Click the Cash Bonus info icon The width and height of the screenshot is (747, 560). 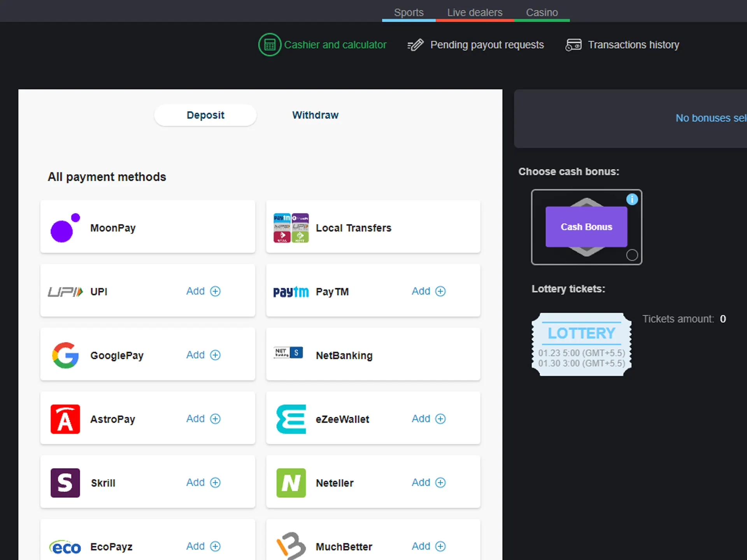pos(632,199)
